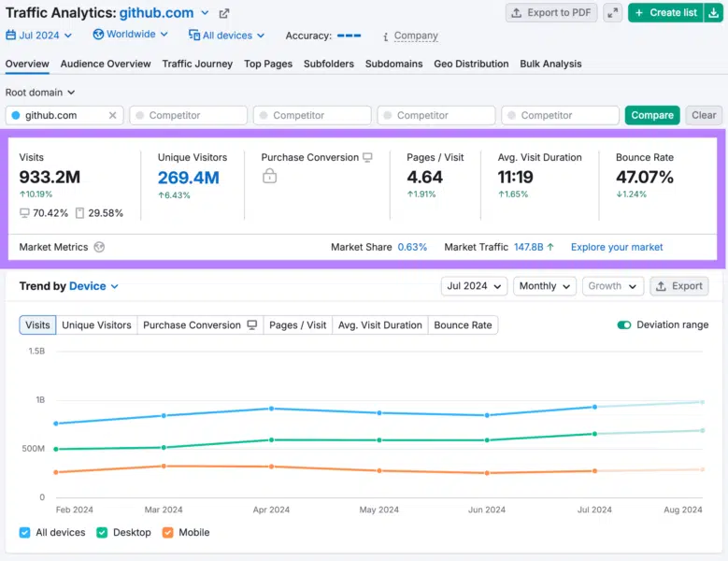The height and width of the screenshot is (561, 728).
Task: Click the third Competitor input field
Action: coord(436,115)
